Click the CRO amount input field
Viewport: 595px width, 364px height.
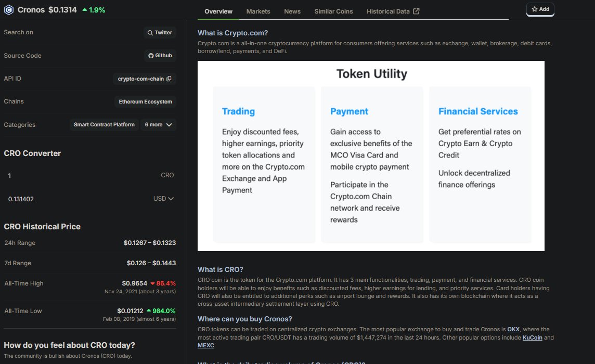[x=90, y=175]
